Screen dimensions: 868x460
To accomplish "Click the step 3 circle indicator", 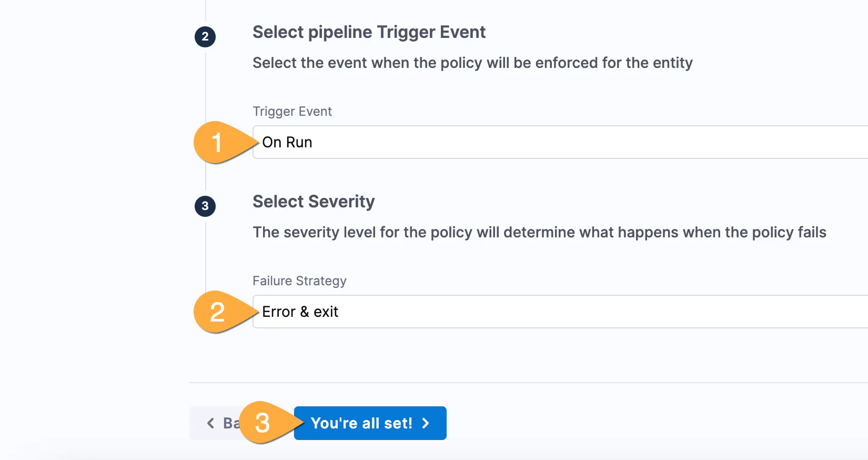I will pyautogui.click(x=205, y=206).
